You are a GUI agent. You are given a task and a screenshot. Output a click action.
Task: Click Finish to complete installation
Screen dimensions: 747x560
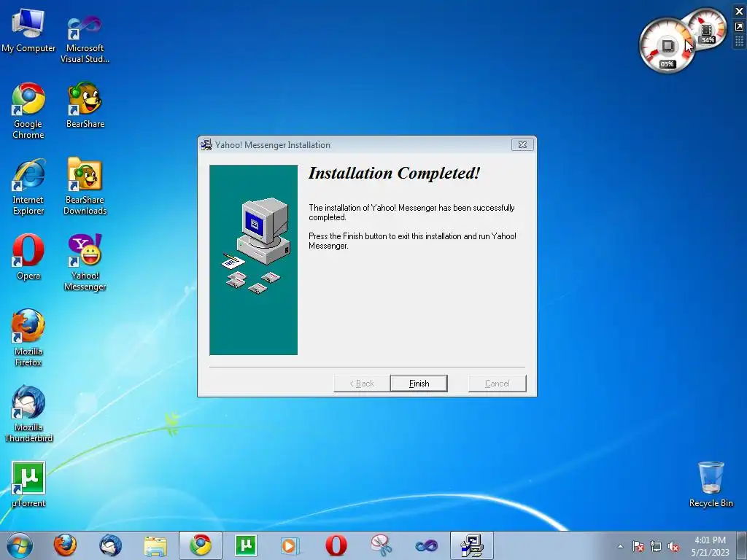419,384
